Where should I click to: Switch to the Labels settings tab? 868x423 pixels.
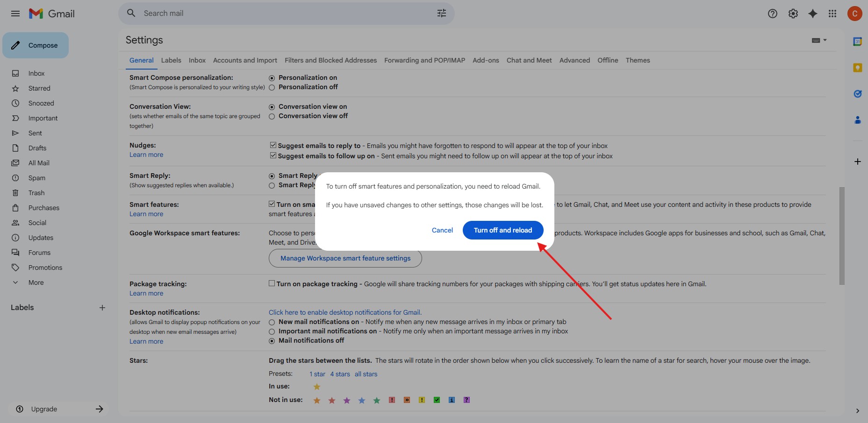click(x=171, y=60)
